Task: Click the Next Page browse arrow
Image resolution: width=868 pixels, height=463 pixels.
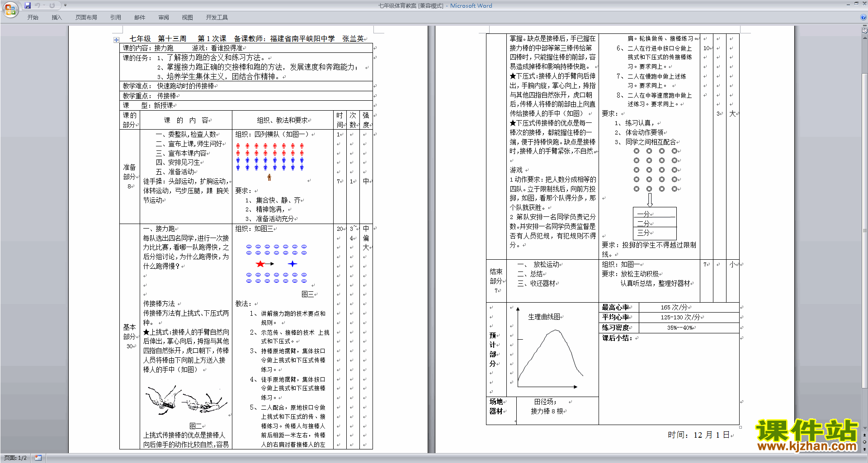Action: coord(865,449)
